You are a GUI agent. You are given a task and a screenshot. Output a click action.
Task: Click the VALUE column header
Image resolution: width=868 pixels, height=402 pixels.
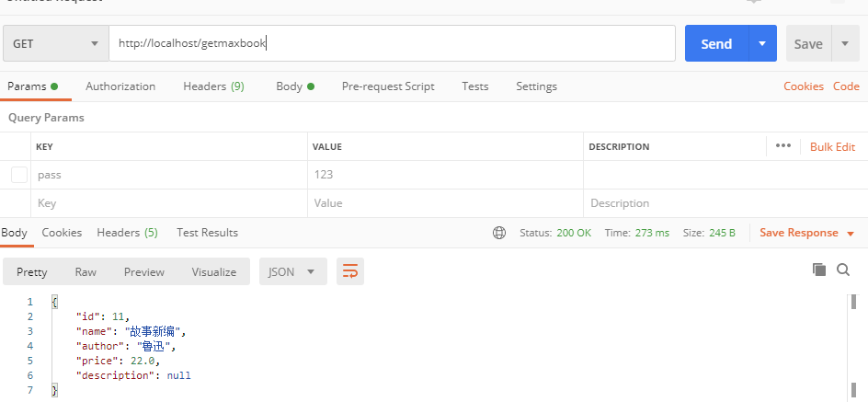click(x=326, y=147)
